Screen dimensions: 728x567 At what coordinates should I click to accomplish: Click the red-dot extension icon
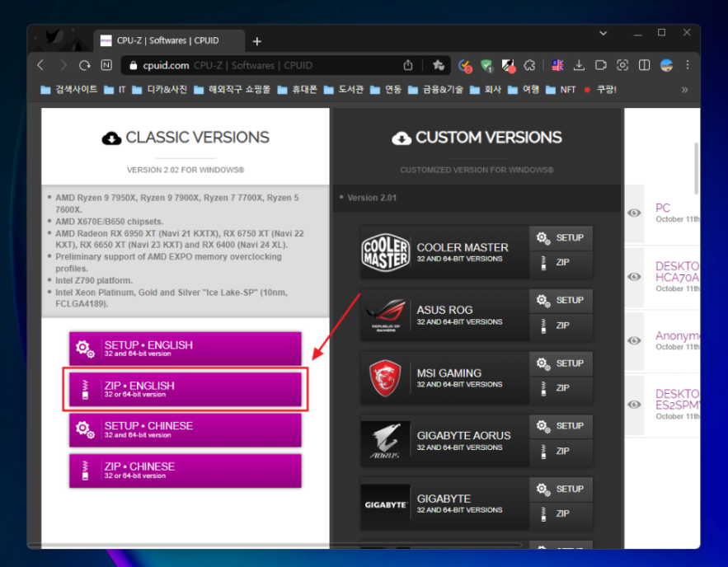point(508,67)
